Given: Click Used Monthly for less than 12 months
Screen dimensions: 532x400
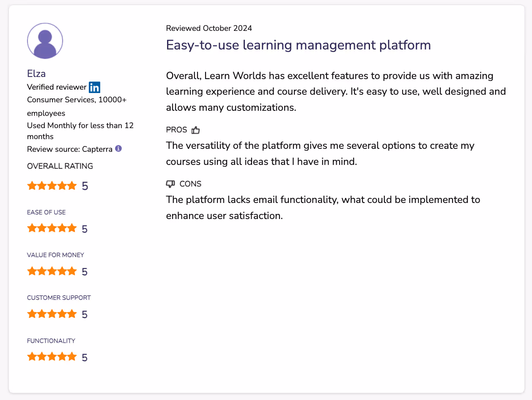Looking at the screenshot, I should pyautogui.click(x=80, y=131).
